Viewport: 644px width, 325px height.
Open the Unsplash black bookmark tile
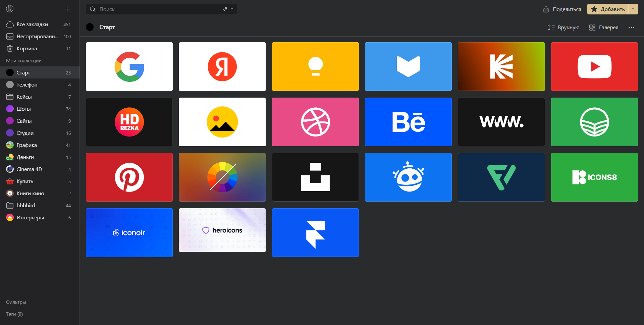click(x=315, y=177)
